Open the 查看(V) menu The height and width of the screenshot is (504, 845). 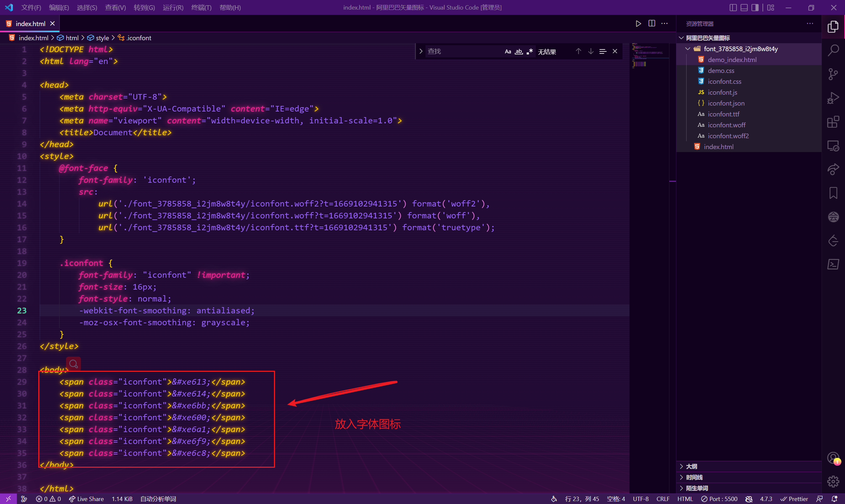[x=115, y=8]
